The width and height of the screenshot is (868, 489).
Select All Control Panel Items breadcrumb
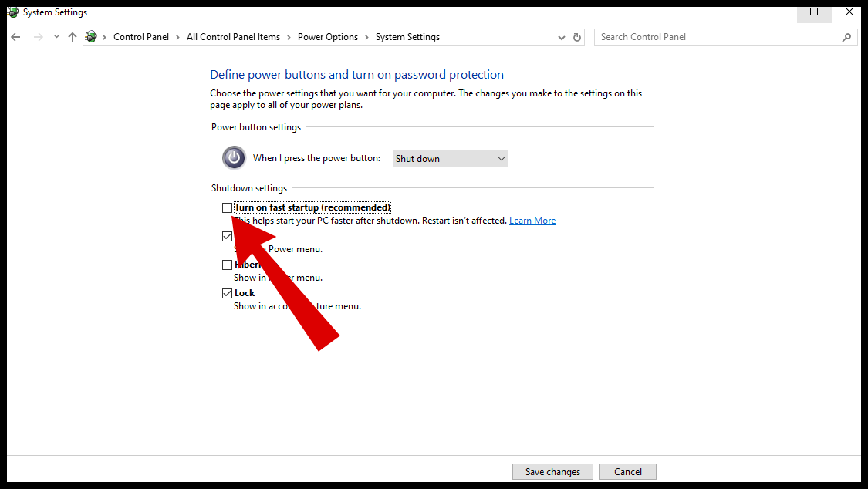[233, 37]
